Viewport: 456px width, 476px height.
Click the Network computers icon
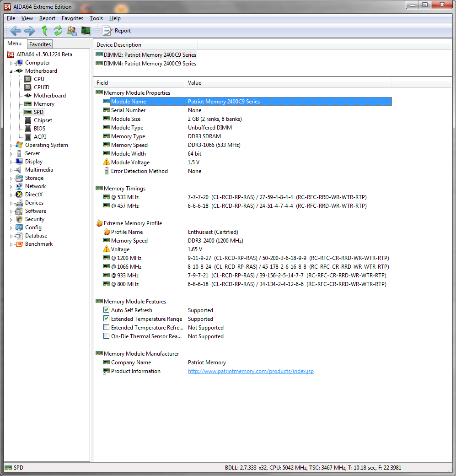(19, 186)
